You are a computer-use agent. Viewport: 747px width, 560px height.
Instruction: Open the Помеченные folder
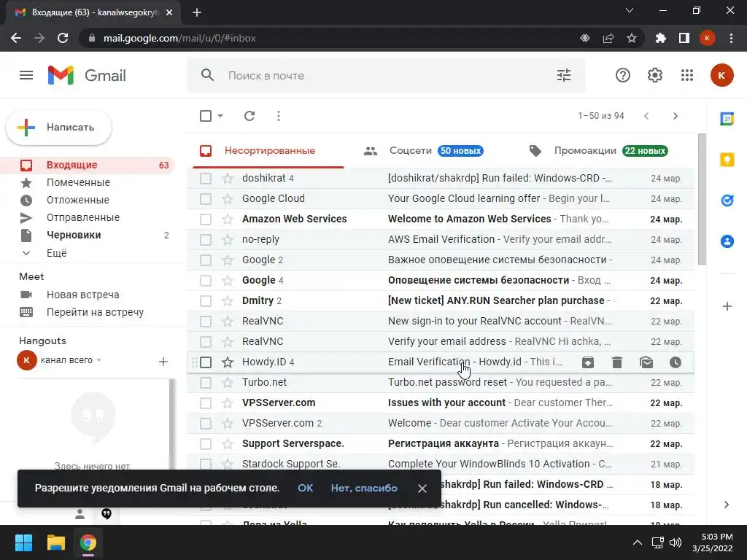78,182
